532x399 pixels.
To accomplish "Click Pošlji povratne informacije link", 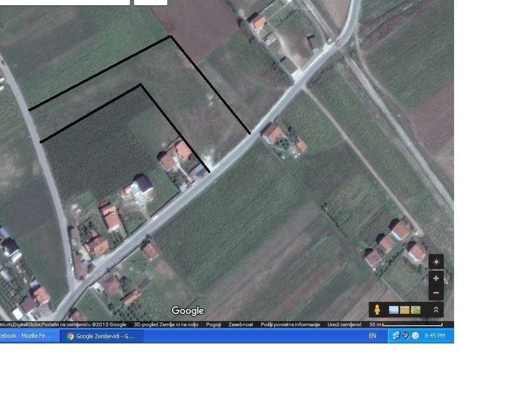I will pos(290,325).
